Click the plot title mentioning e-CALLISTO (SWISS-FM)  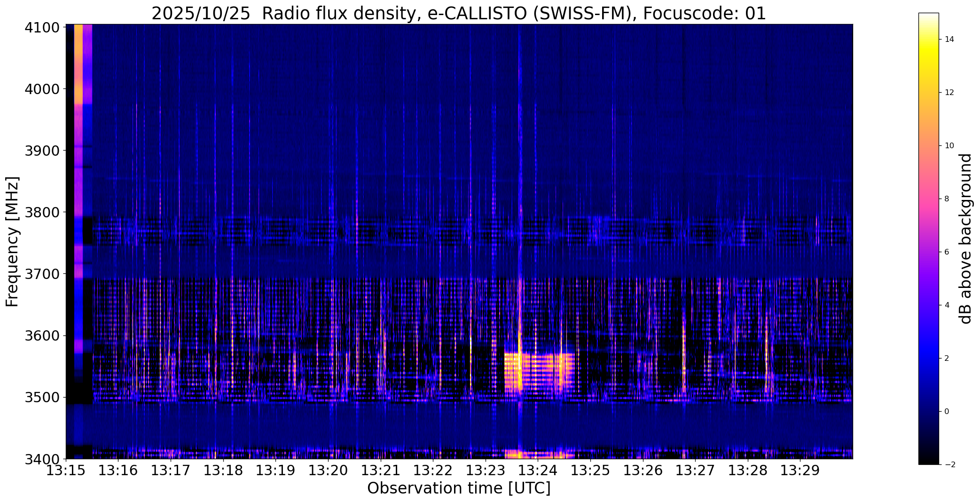tap(459, 13)
